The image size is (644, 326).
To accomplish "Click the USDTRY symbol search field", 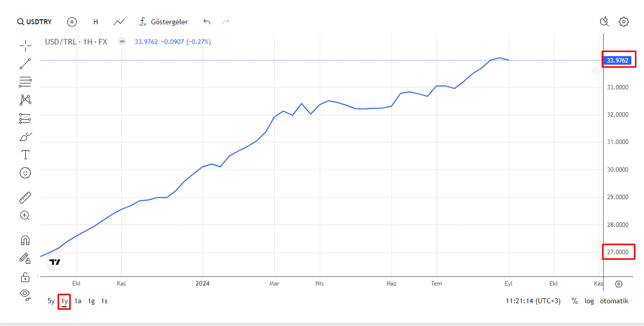I will point(34,22).
